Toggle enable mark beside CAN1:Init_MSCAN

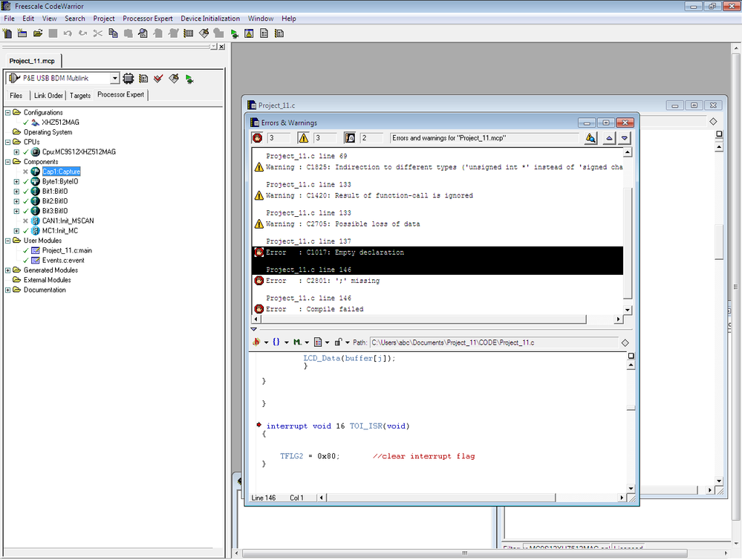[25, 221]
